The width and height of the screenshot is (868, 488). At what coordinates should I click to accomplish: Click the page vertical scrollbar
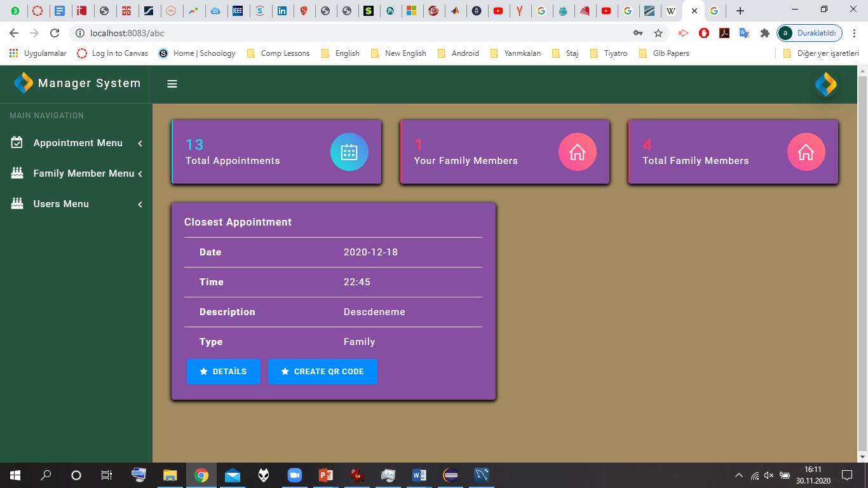click(x=862, y=264)
